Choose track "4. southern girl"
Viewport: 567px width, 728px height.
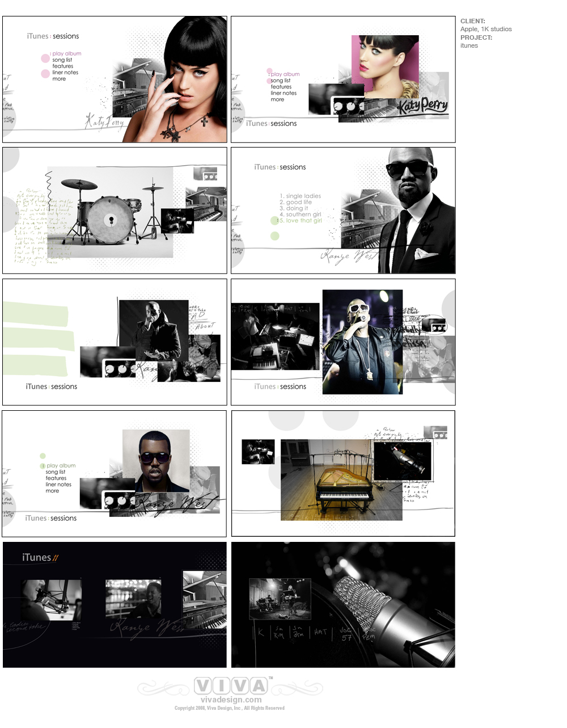(x=301, y=214)
